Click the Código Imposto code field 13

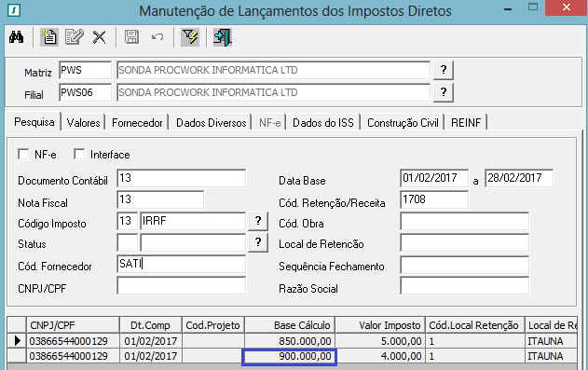coord(127,221)
